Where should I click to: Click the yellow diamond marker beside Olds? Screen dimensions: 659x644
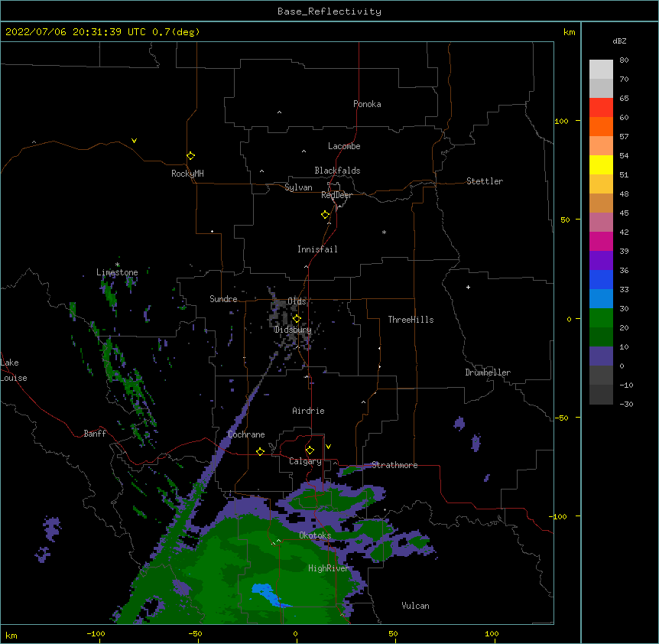coord(297,319)
